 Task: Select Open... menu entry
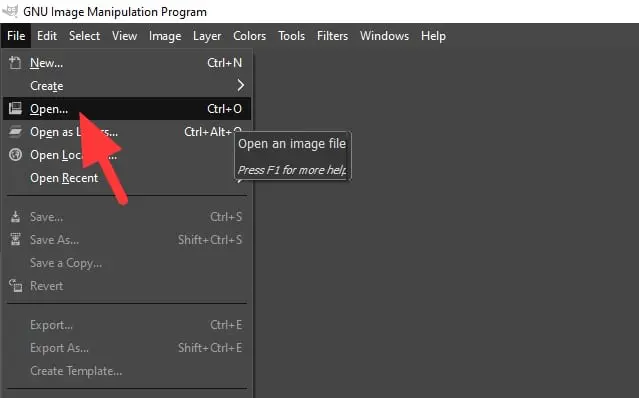[x=127, y=108]
